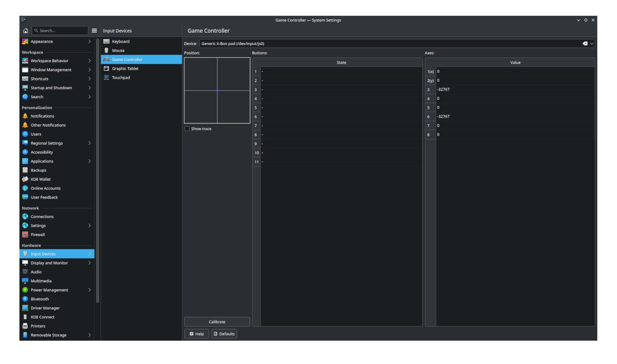Open the Device dropdown arrow
Screen dimensions: 617x364
click(592, 44)
